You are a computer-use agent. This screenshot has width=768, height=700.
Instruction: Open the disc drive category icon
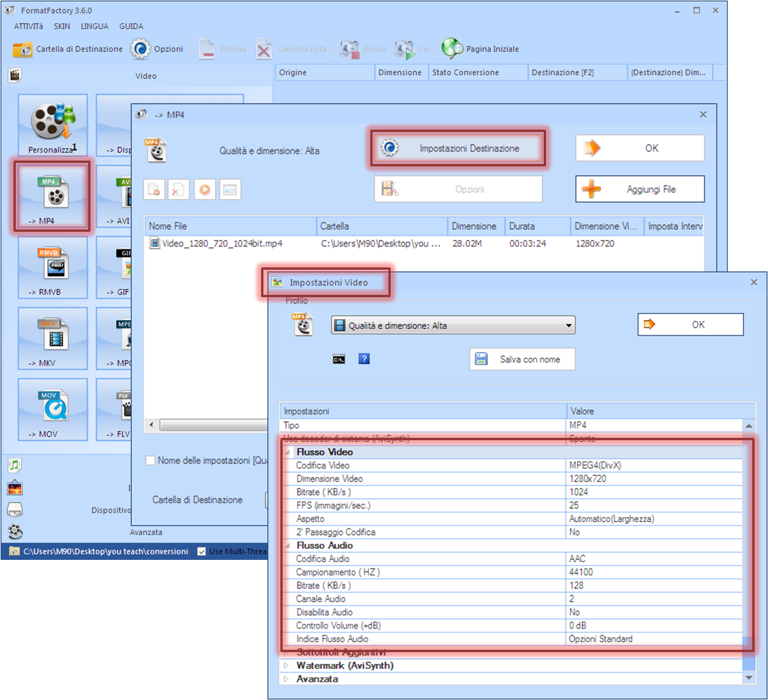point(15,510)
